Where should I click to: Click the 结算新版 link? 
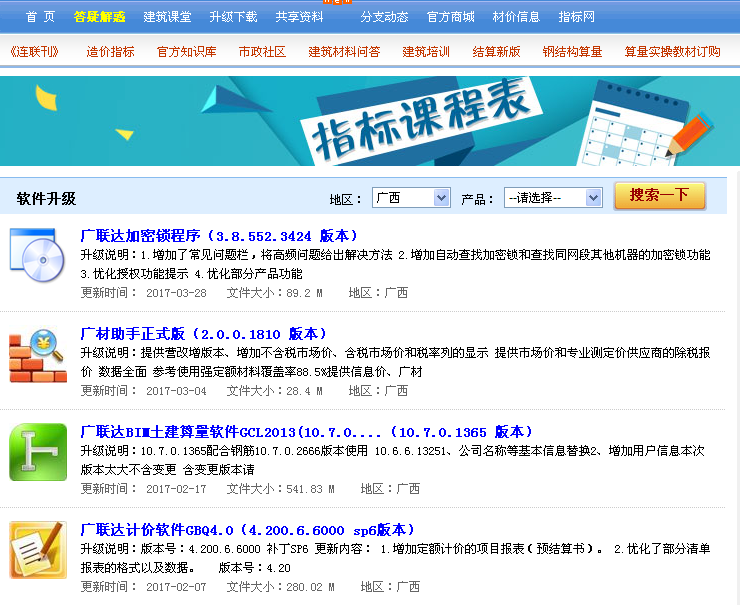(496, 51)
